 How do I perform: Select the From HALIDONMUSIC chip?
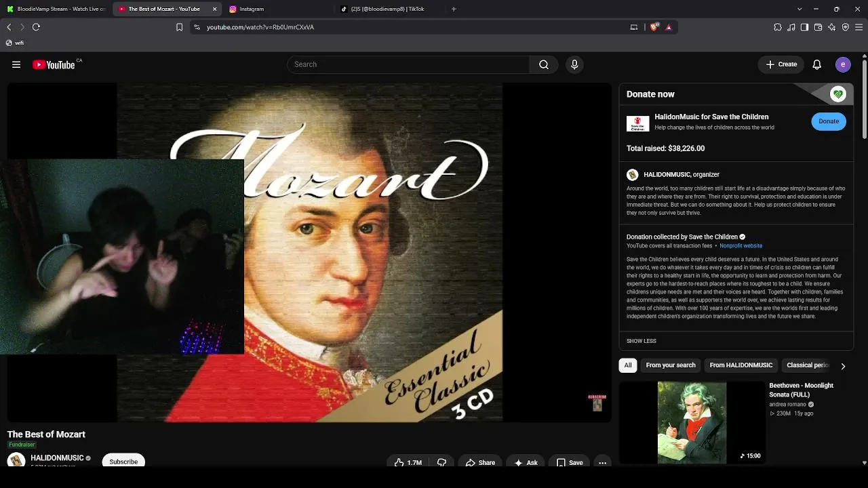[741, 365]
